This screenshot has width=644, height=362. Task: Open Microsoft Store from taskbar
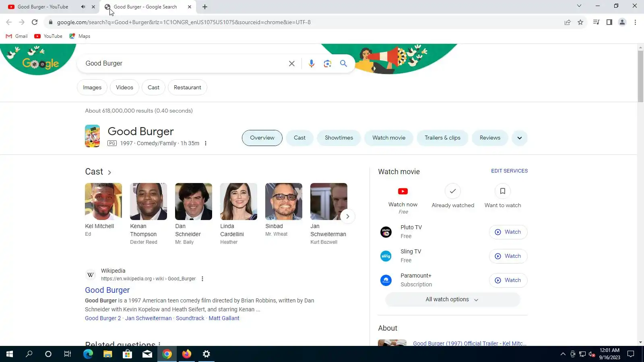(x=127, y=354)
